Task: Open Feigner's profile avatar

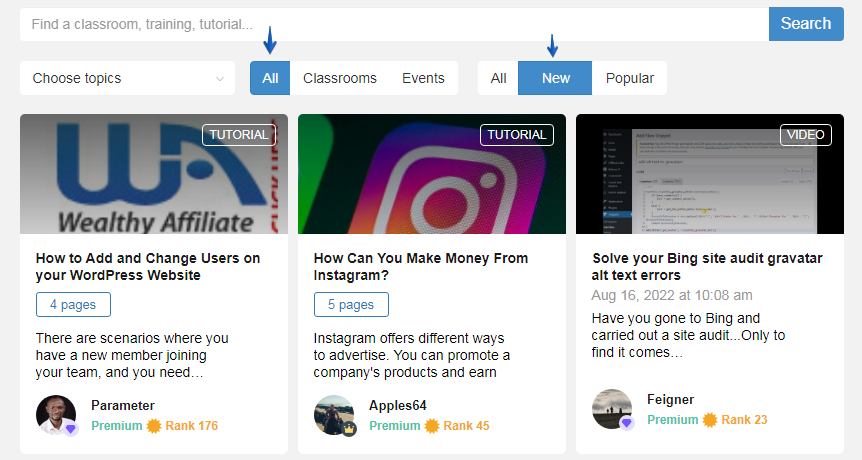Action: (612, 409)
